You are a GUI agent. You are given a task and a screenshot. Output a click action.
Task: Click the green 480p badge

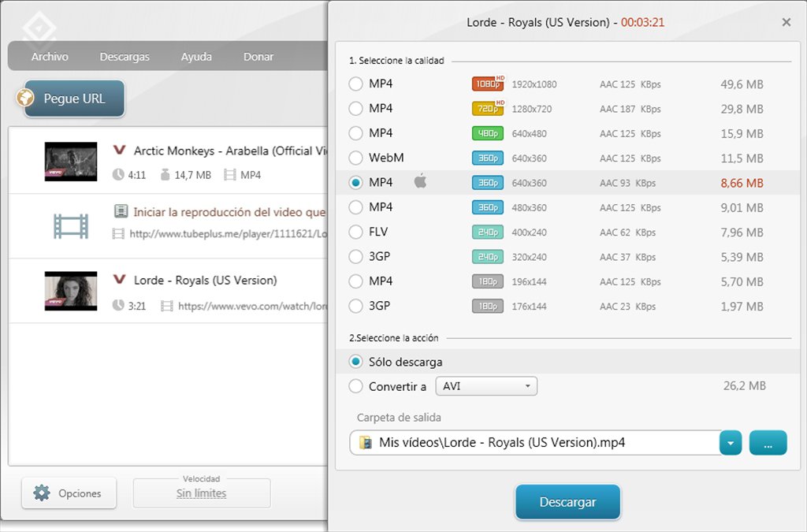pyautogui.click(x=488, y=133)
